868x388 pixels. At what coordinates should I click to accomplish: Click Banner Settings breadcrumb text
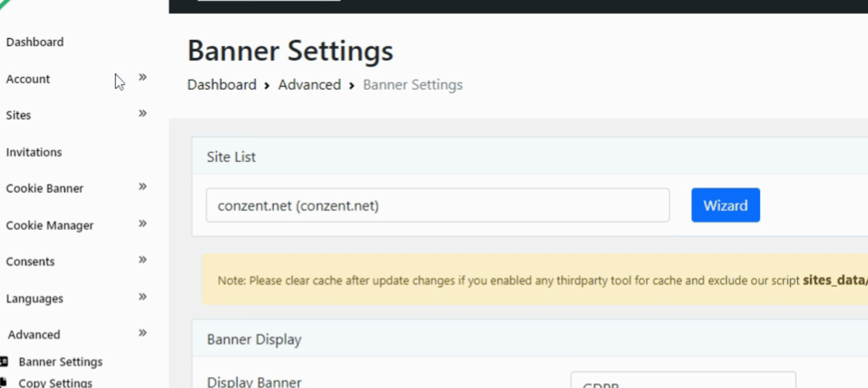(413, 85)
